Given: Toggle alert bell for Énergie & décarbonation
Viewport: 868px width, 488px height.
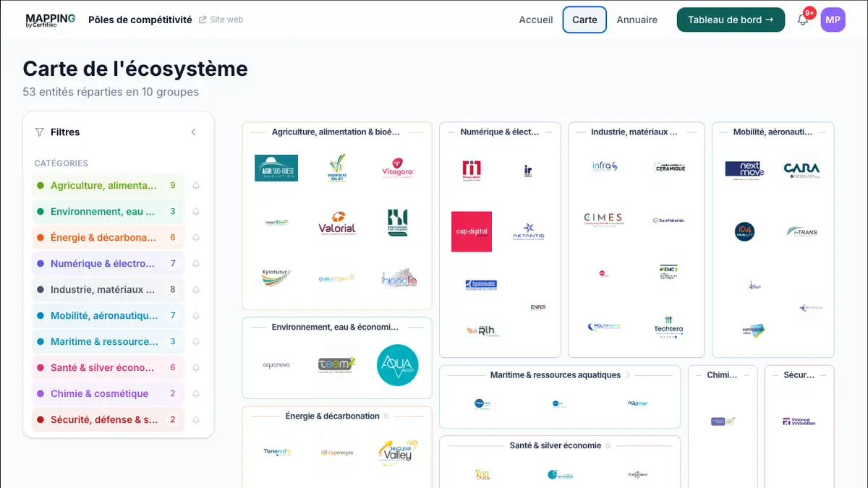Looking at the screenshot, I should [x=196, y=238].
